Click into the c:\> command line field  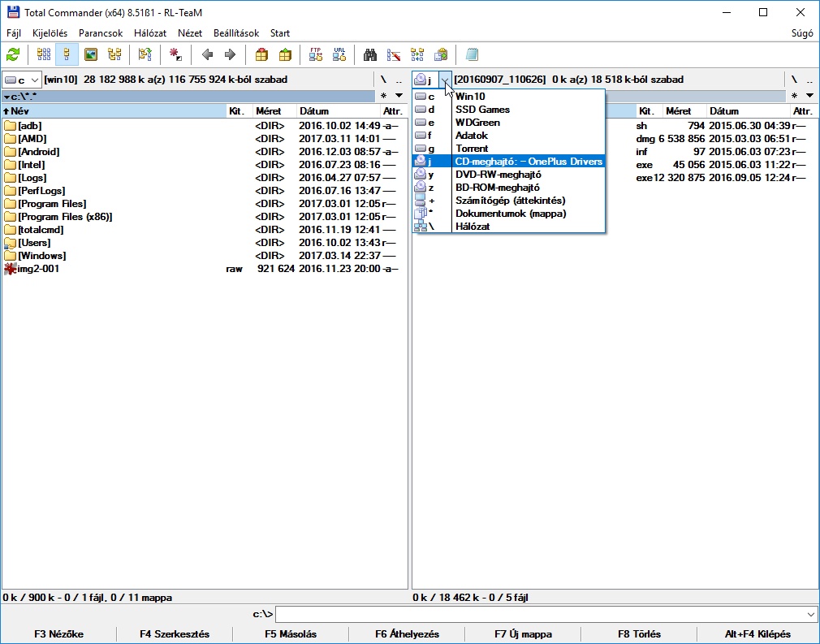540,614
